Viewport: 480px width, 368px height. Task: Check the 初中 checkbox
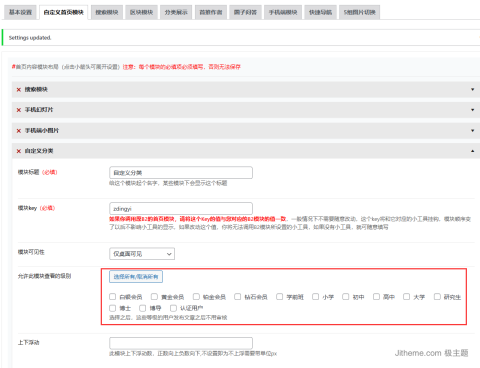[x=346, y=297]
